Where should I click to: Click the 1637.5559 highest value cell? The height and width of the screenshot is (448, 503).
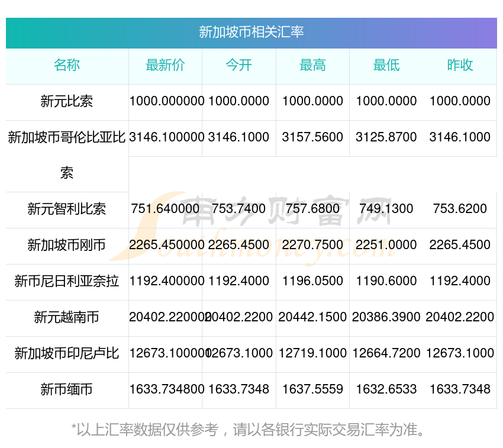(x=312, y=389)
